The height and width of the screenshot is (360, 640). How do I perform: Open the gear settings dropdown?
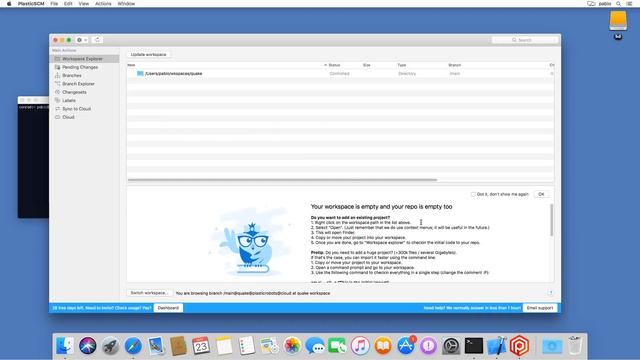point(82,40)
